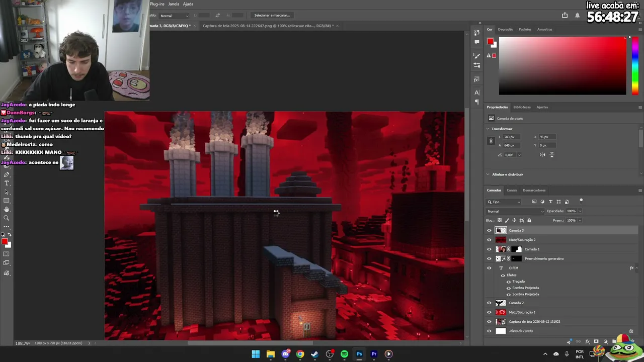The width and height of the screenshot is (644, 362).
Task: Toggle link between width and height
Action: coord(491,141)
